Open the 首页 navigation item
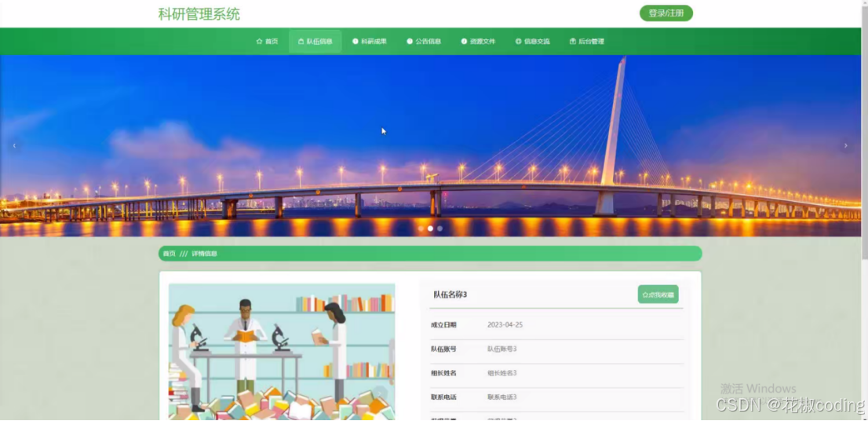The image size is (868, 421). [x=267, y=42]
